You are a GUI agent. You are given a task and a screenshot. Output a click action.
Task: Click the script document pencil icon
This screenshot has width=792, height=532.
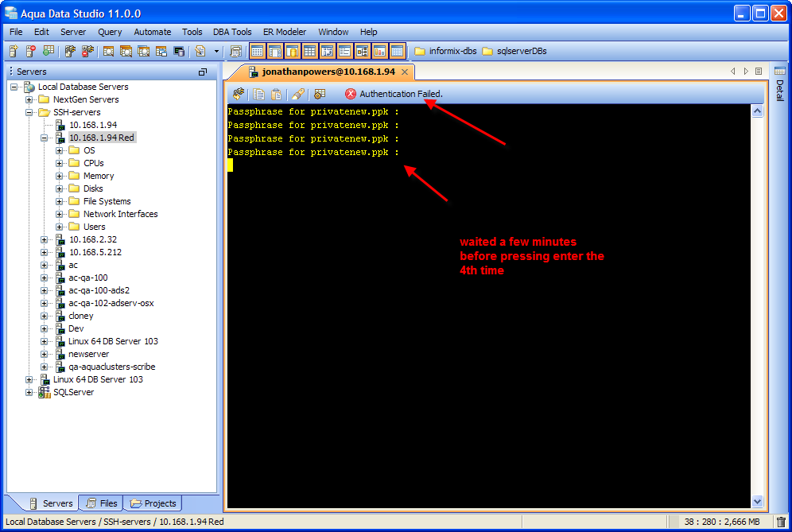(x=200, y=51)
